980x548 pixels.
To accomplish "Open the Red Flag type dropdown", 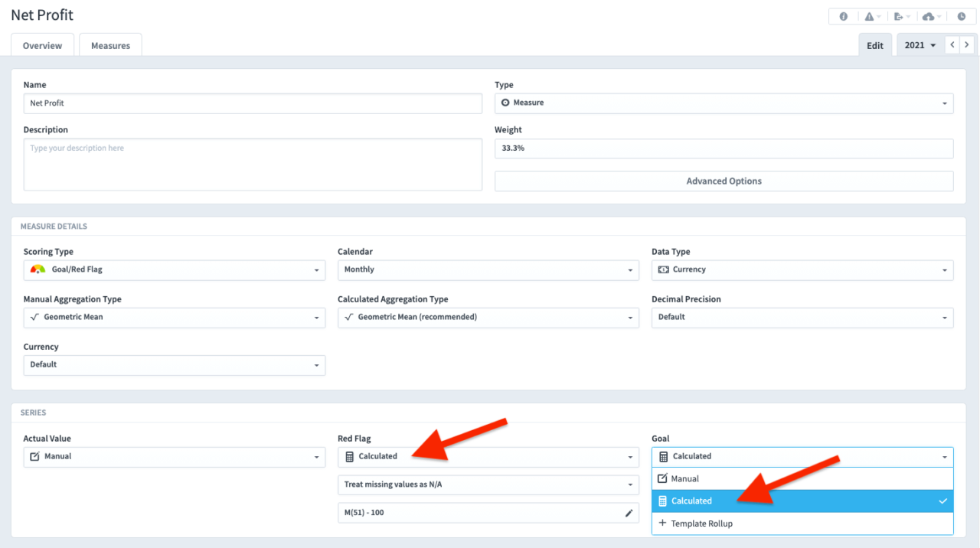I will pos(488,456).
